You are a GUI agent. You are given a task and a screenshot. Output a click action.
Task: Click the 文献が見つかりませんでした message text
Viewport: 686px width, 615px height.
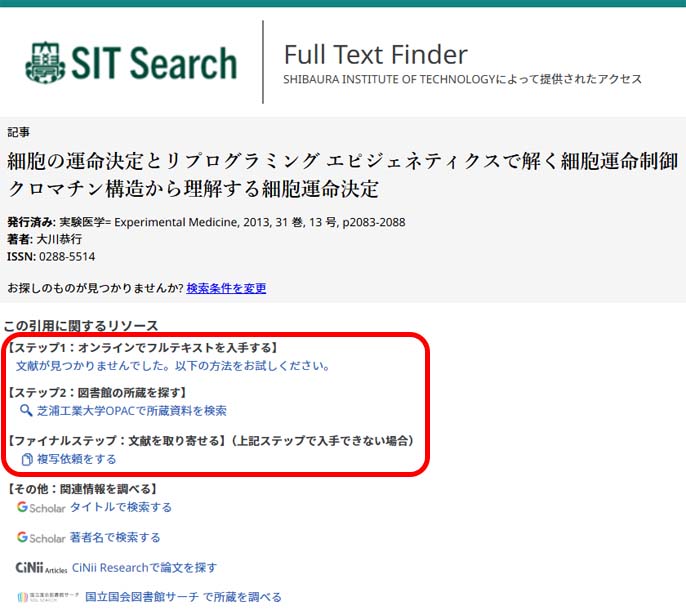[173, 366]
